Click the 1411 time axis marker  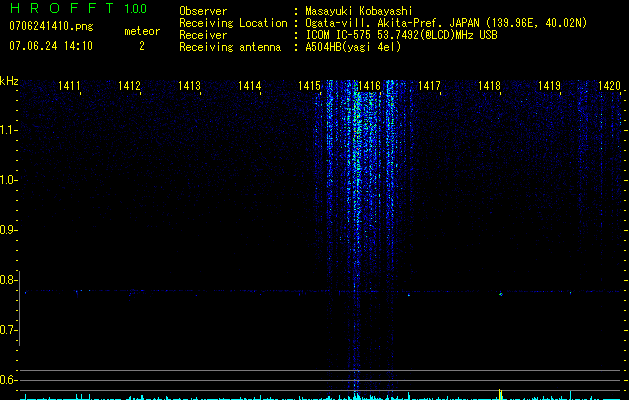[69, 85]
